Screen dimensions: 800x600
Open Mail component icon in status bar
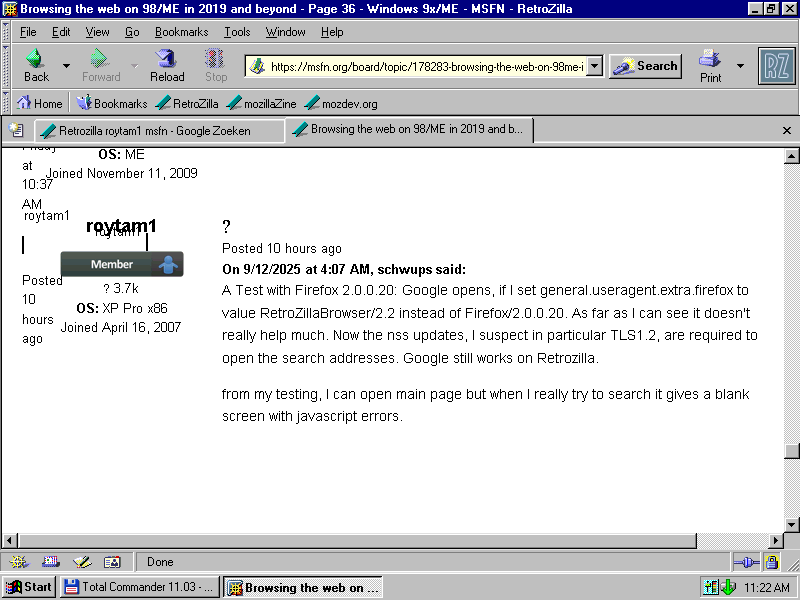click(x=51, y=562)
